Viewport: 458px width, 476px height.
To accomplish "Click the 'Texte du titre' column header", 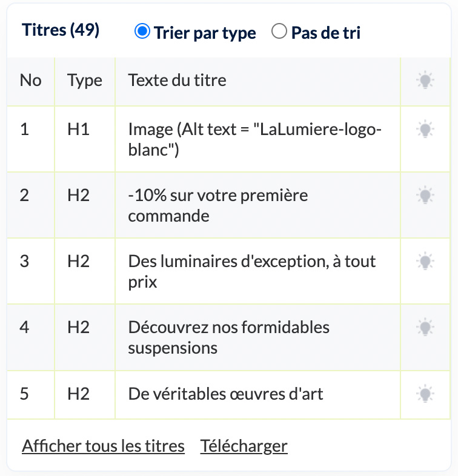I will pos(177,80).
